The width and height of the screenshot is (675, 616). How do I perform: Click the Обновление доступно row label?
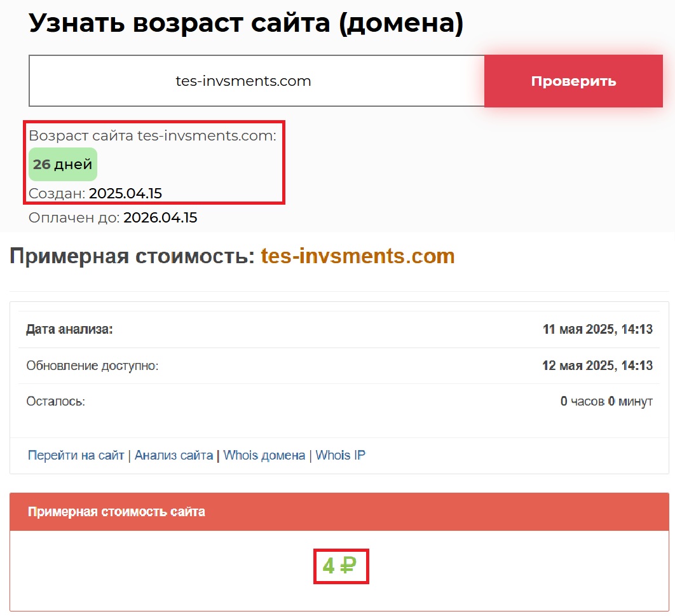pos(92,366)
